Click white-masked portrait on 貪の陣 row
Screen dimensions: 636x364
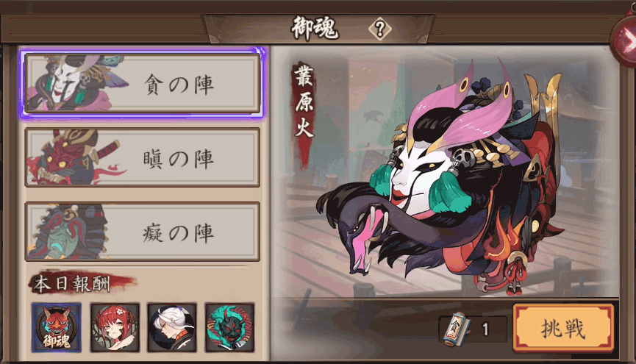(x=77, y=84)
